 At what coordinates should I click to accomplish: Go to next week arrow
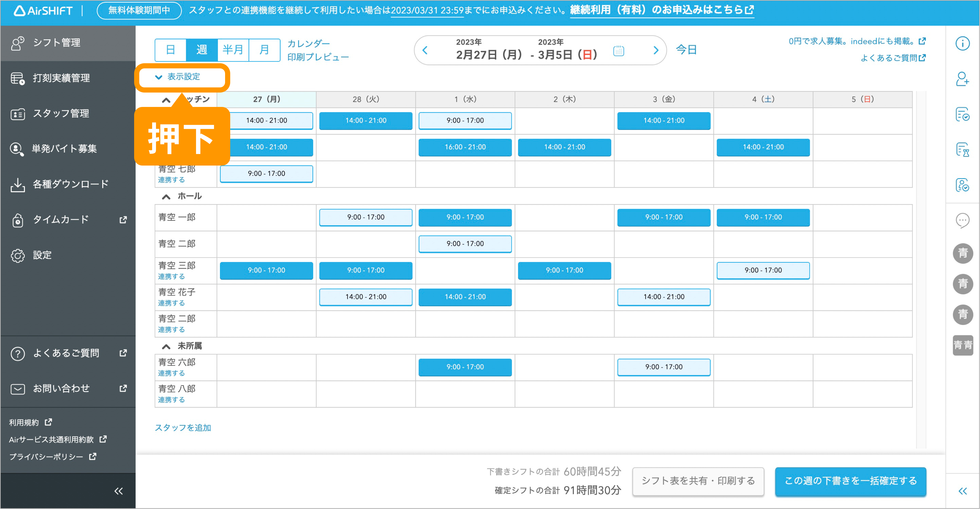point(655,50)
